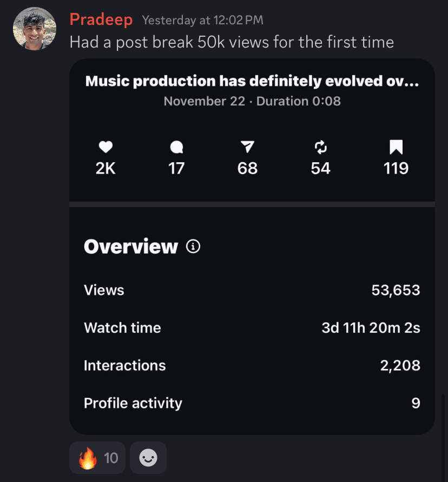448x482 pixels.
Task: Click the message text about 50k views
Action: pyautogui.click(x=232, y=42)
